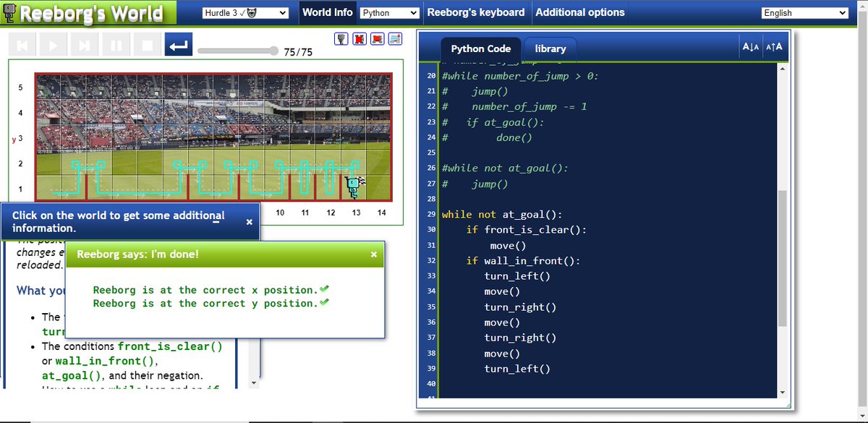The height and width of the screenshot is (423, 868).
Task: Change interface language using the English dropdown
Action: click(804, 12)
